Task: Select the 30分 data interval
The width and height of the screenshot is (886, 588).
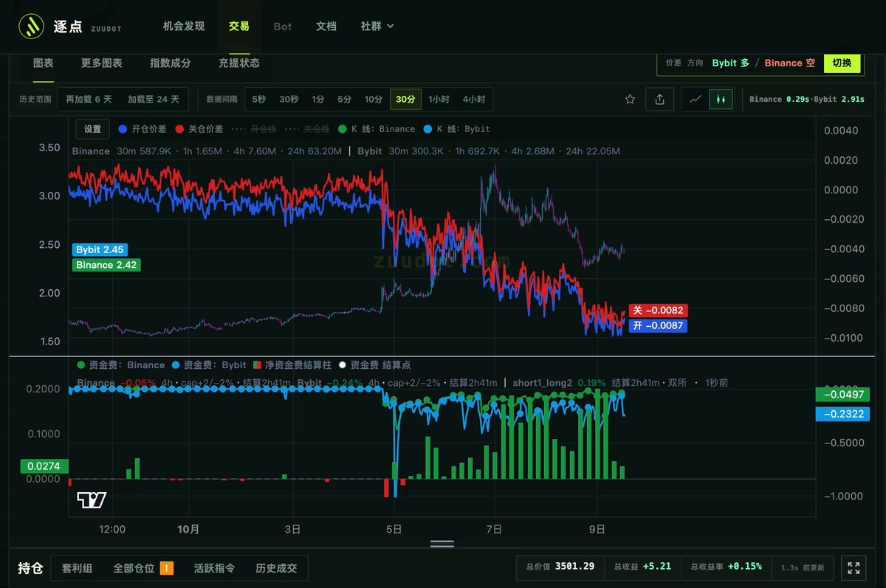Action: [x=405, y=99]
